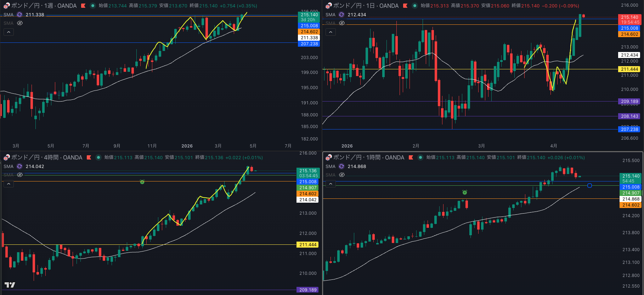Click the red flag icon in weekly chart header
Image resolution: width=644 pixels, height=295 pixels.
tap(83, 6)
